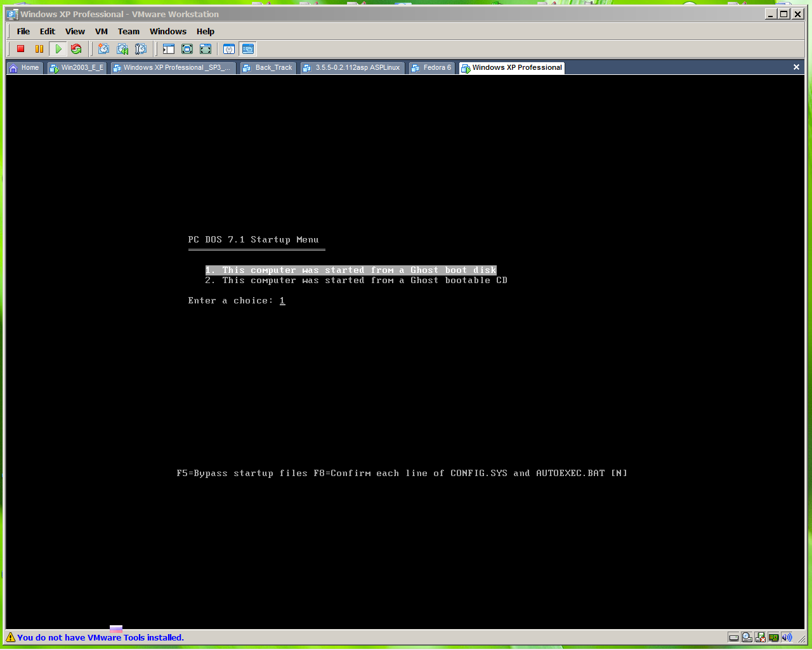The image size is (812, 650).
Task: Show the summary view icon
Action: point(229,49)
